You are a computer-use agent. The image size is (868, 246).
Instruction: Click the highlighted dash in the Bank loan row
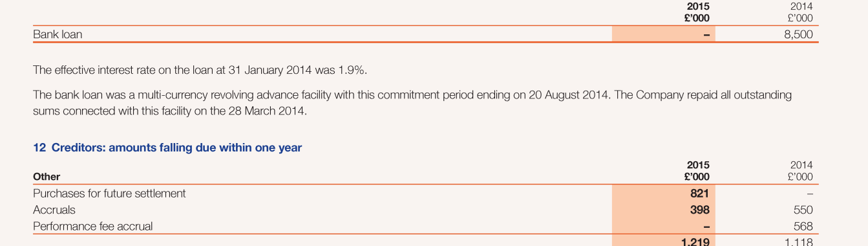tap(706, 35)
